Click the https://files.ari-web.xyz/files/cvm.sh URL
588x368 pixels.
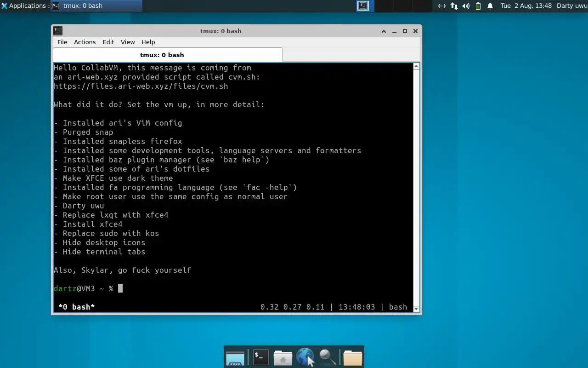tap(141, 86)
